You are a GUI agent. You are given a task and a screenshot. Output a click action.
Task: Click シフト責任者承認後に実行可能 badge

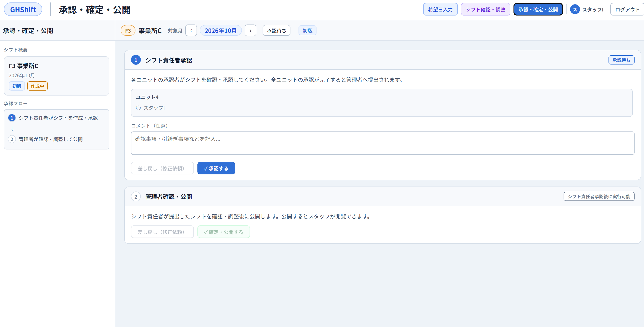(x=599, y=196)
